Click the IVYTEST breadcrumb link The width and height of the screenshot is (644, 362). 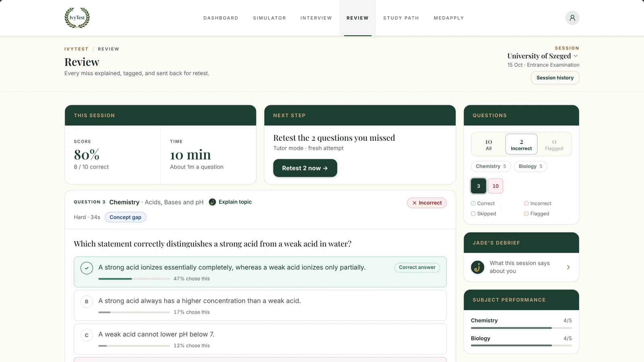tap(76, 49)
